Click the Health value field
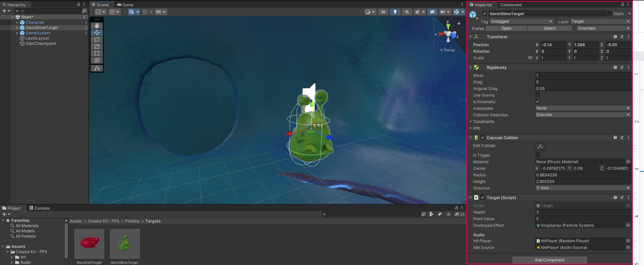This screenshot has width=644, height=265. coord(583,212)
